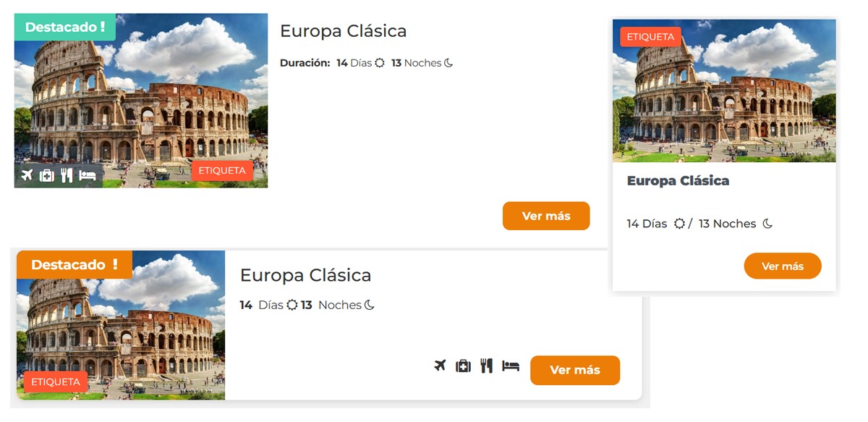The width and height of the screenshot is (868, 422).
Task: Open Europa Clásica title in right card
Action: point(678,181)
